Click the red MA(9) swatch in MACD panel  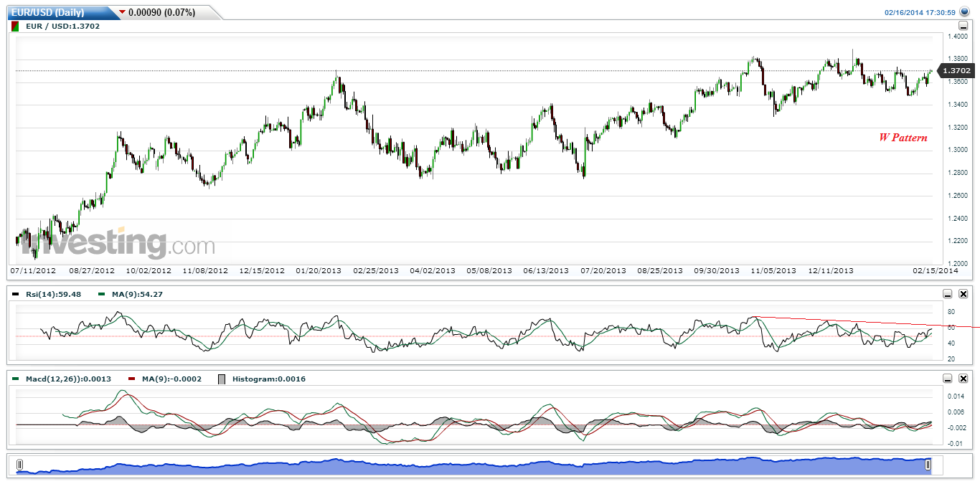tap(131, 379)
